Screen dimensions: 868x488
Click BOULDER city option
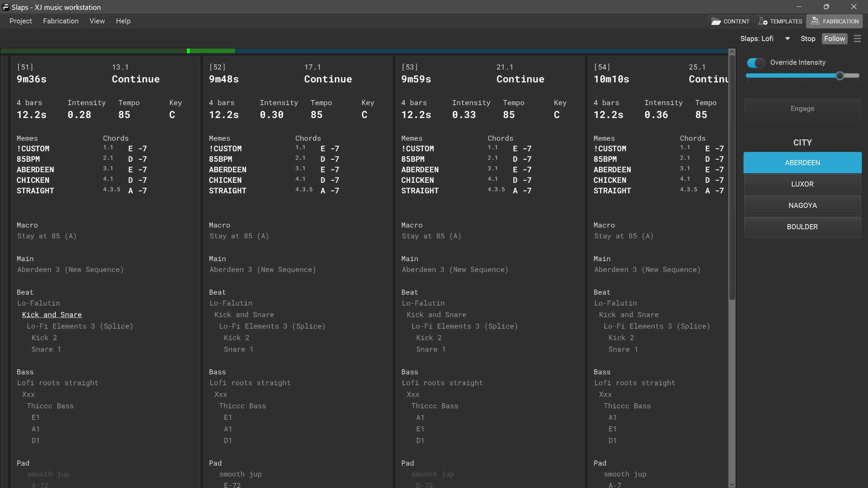(x=803, y=227)
